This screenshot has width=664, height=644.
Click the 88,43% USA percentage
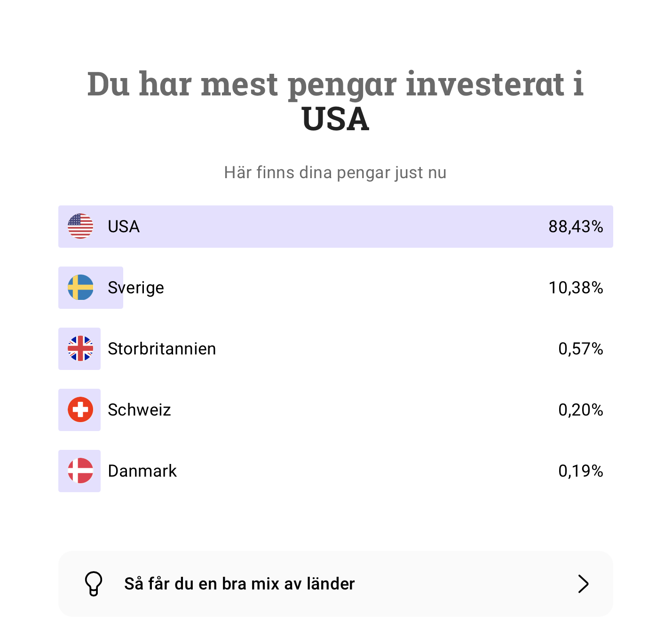(576, 227)
